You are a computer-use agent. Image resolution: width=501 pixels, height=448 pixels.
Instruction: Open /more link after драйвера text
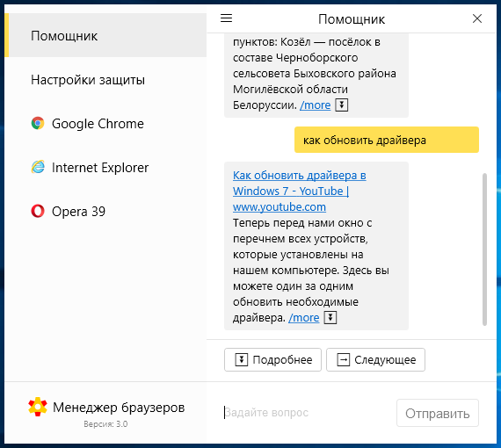pos(304,318)
